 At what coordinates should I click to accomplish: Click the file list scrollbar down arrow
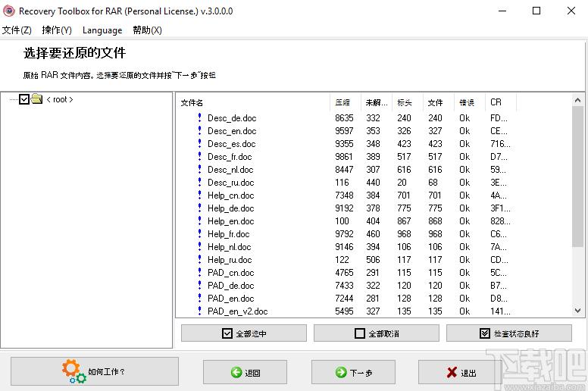[x=577, y=311]
